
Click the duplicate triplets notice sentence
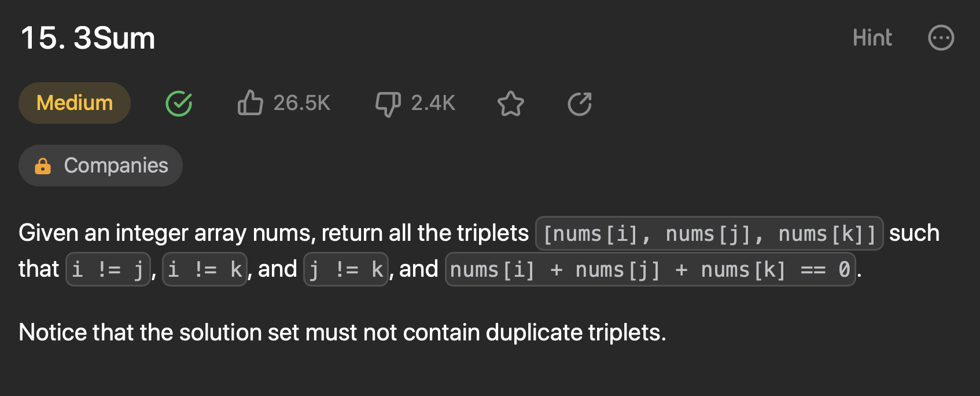342,332
